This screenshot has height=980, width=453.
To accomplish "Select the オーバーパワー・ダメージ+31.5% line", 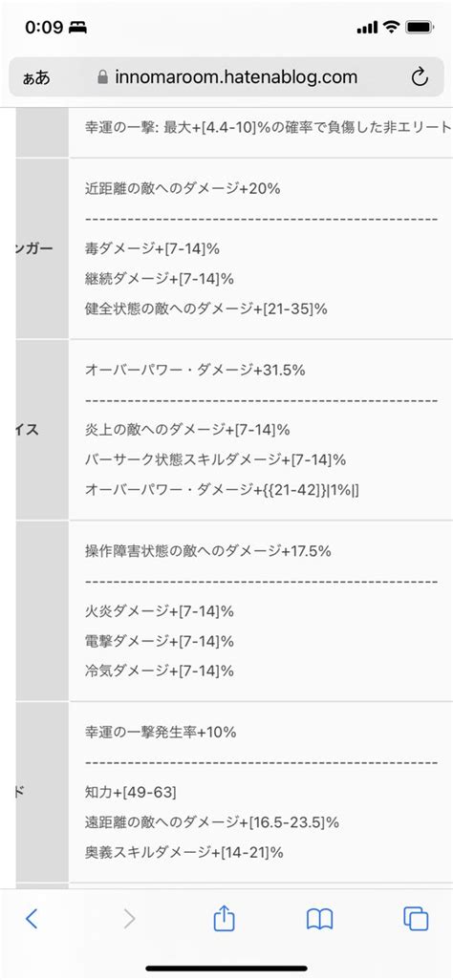I will click(x=195, y=370).
